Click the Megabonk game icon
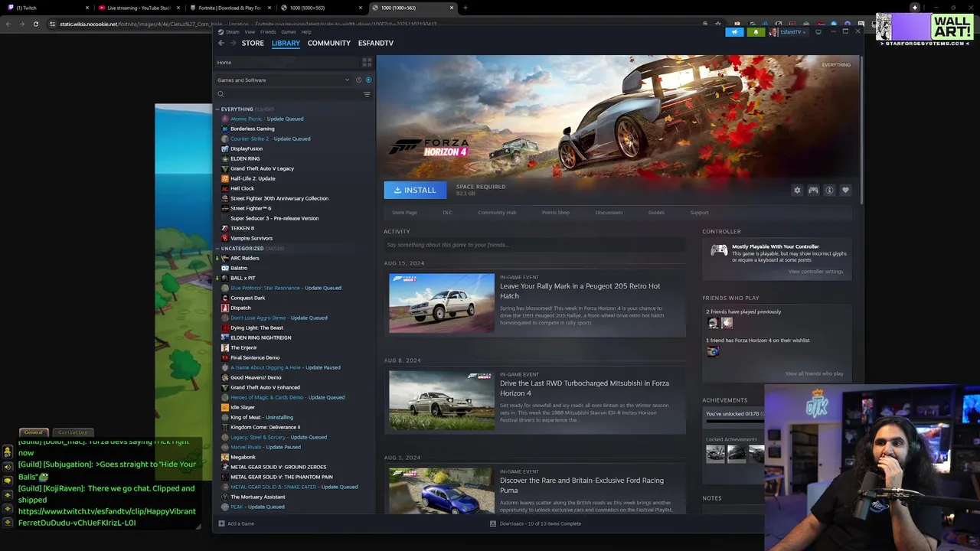This screenshot has width=980, height=551. pos(224,457)
